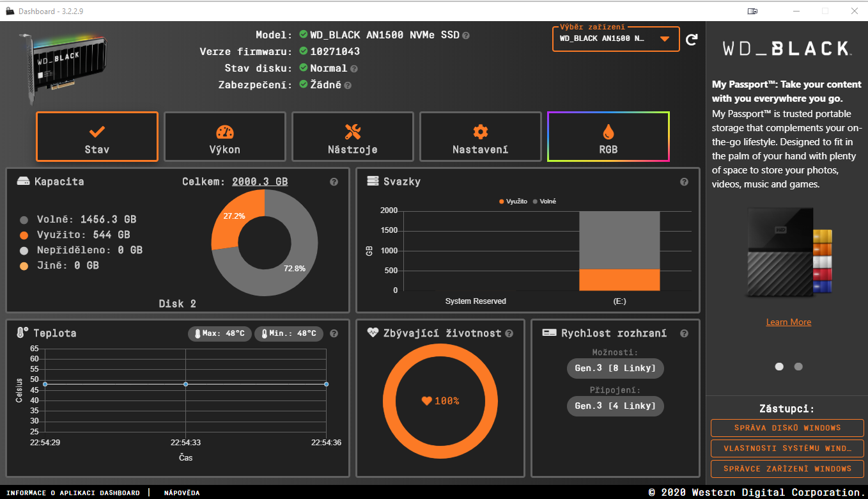Toggle the Využito legend in Svazky chart
Screen dimensions: 868x499
tap(515, 202)
